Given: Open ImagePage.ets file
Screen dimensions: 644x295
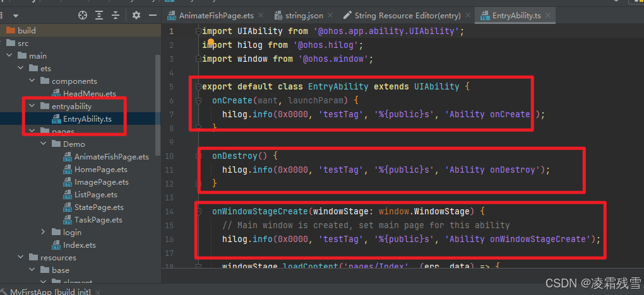Looking at the screenshot, I should 102,182.
